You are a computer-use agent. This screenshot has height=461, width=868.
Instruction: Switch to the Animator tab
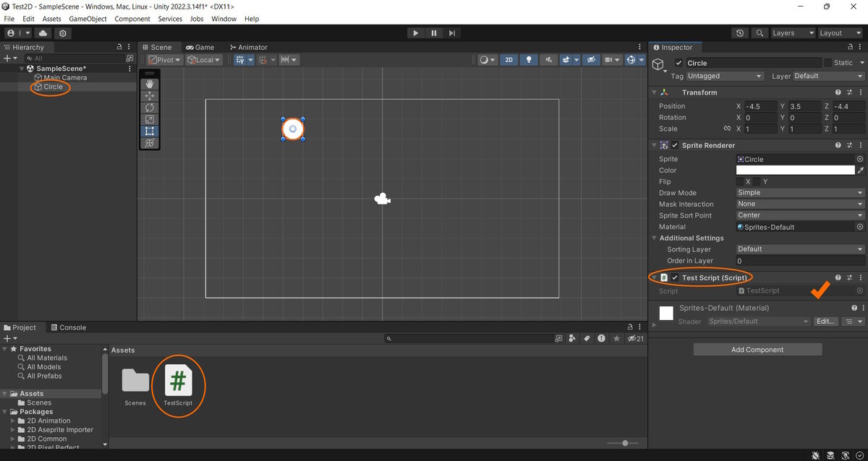248,47
